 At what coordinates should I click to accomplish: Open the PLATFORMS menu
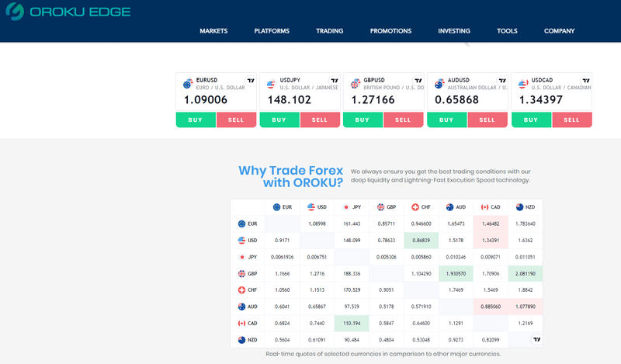(x=272, y=31)
